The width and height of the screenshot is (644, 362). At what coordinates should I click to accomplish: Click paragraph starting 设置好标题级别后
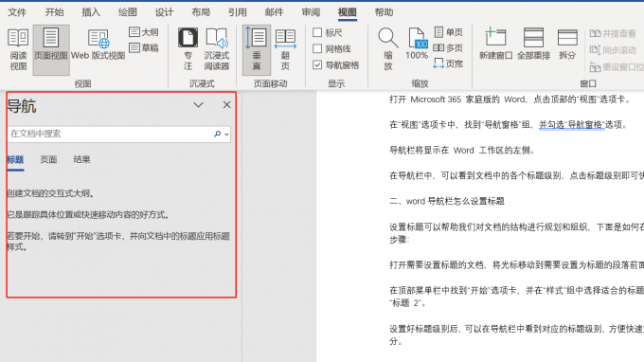tap(516, 335)
